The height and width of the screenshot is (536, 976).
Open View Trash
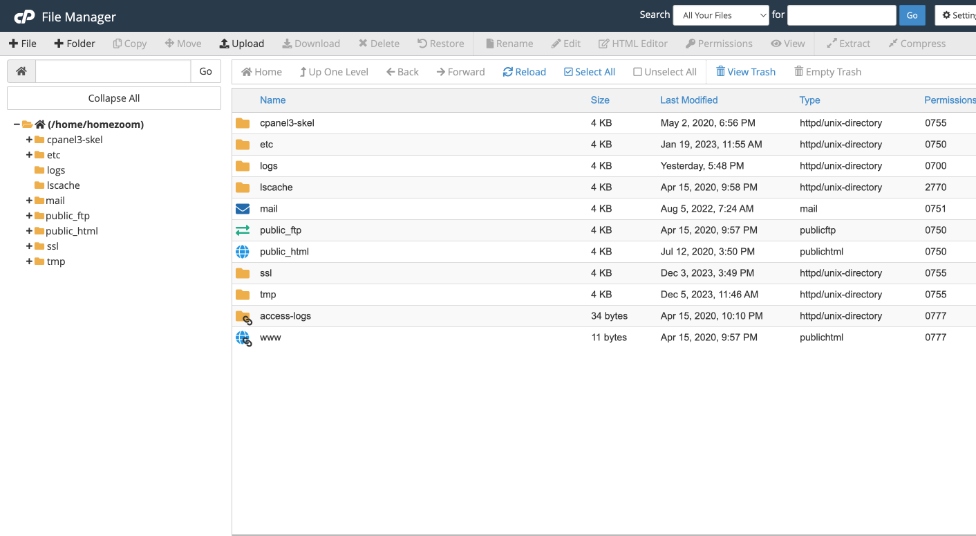(746, 72)
